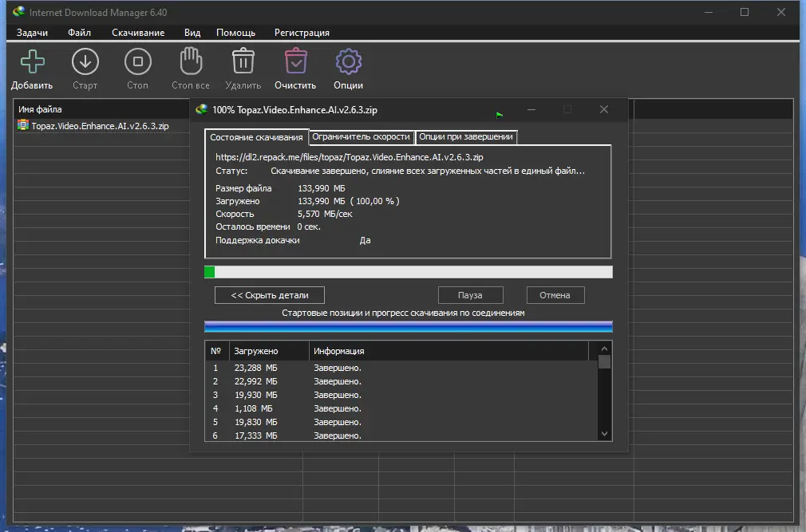Click the 100,00 % downloaded value
806x532 pixels.
(375, 201)
